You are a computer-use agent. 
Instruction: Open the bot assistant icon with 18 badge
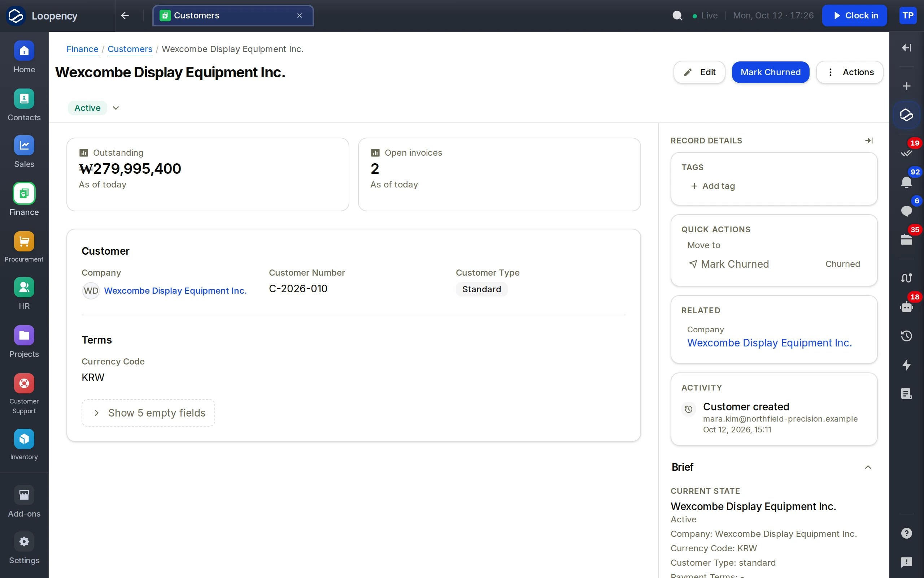(x=906, y=307)
